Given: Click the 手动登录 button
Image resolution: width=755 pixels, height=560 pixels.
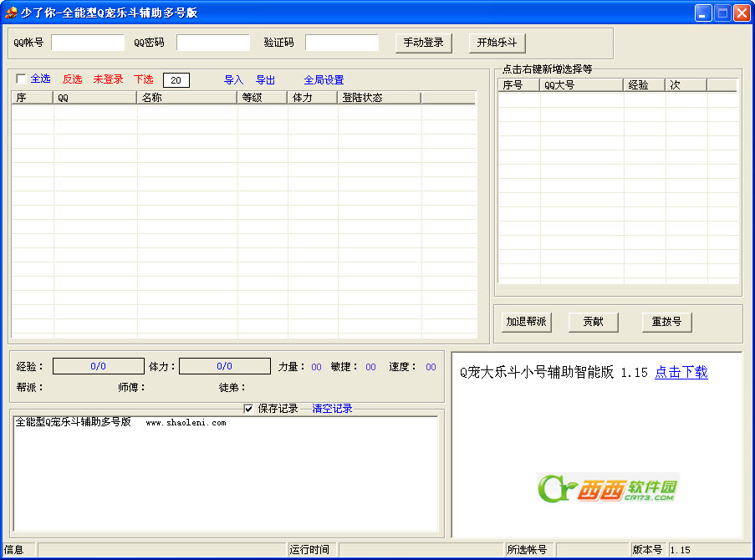Looking at the screenshot, I should pos(423,43).
